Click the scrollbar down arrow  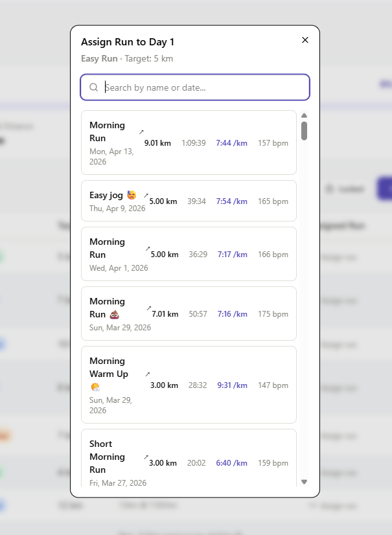coord(305,482)
